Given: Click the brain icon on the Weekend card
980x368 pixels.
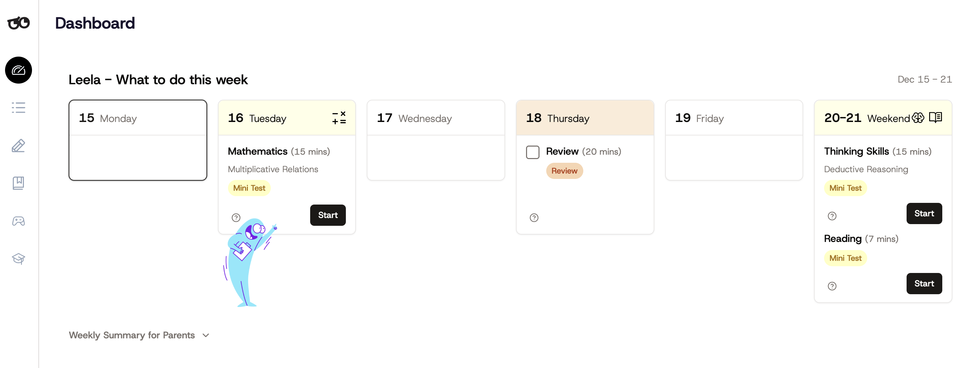Looking at the screenshot, I should pos(918,118).
